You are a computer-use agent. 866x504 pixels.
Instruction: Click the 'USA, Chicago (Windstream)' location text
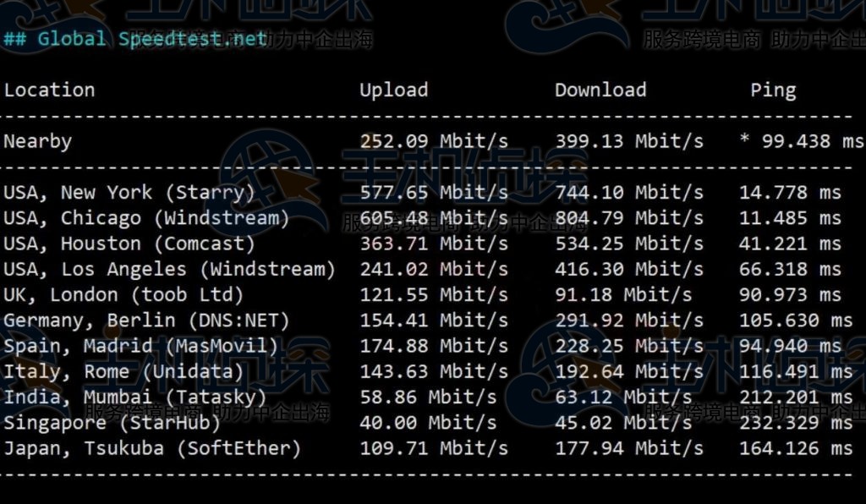(x=146, y=218)
